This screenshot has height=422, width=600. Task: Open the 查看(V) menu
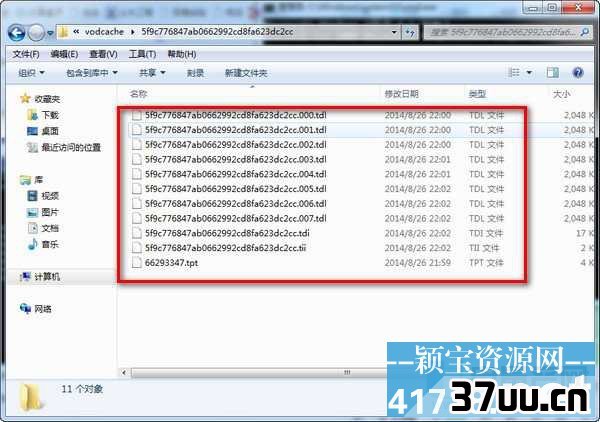103,54
